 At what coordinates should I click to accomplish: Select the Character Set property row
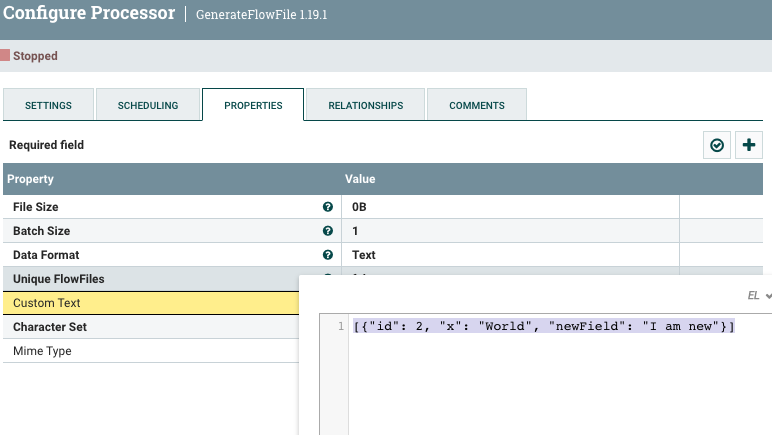[x=151, y=327]
